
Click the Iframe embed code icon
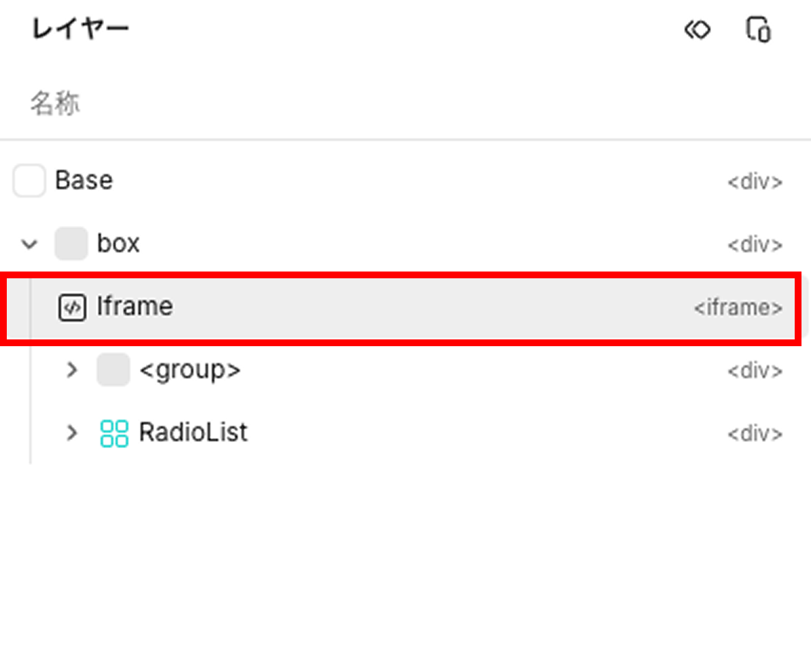click(x=72, y=307)
